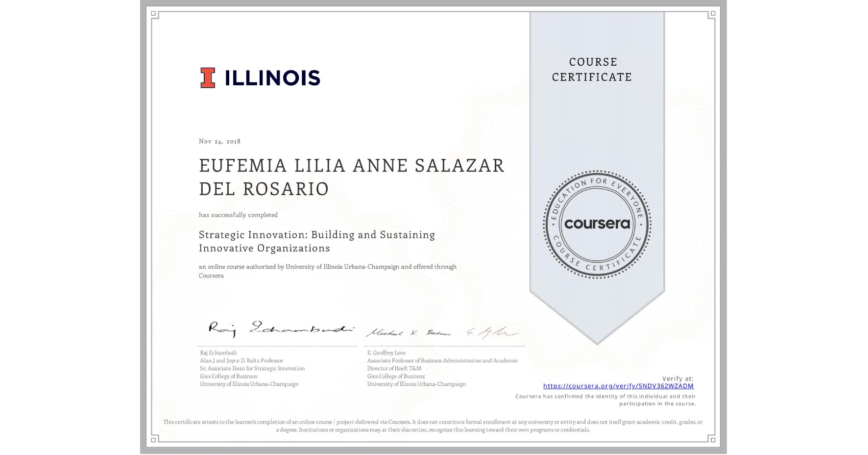This screenshot has width=868, height=455.
Task: Click 'Associate Professor of Business Administration and Academic'
Action: tap(442, 360)
